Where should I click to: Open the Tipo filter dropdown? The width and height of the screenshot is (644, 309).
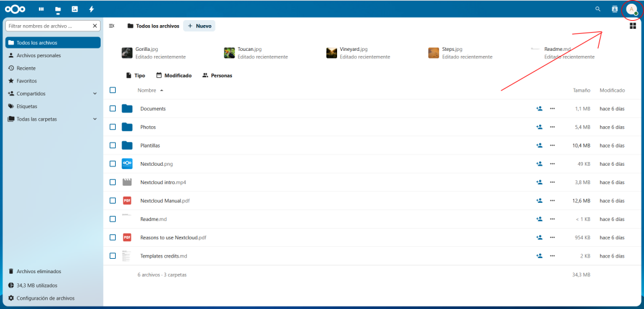tap(136, 75)
